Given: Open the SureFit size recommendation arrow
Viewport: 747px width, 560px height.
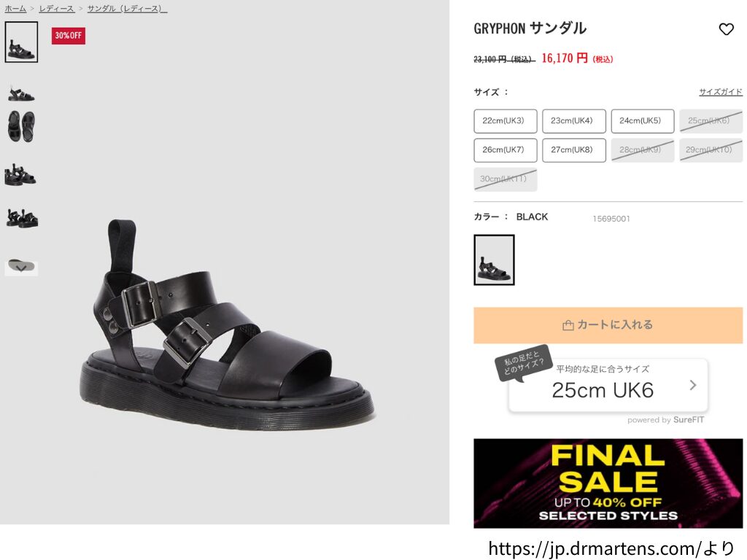Looking at the screenshot, I should point(693,385).
